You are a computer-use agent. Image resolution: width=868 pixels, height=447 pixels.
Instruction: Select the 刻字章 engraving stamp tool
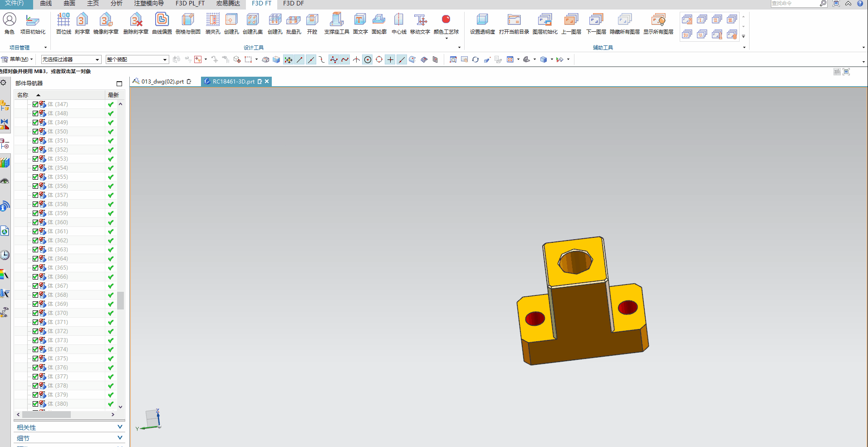82,23
